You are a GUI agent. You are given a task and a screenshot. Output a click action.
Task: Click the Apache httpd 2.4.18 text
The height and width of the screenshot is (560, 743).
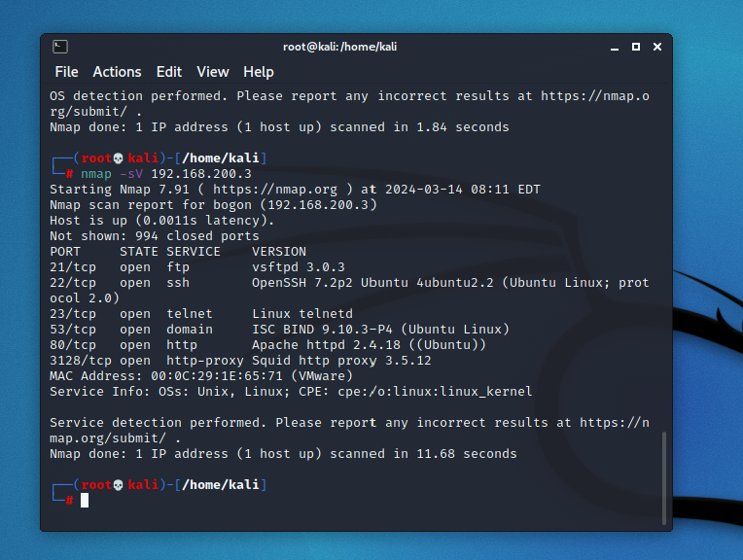pos(326,345)
